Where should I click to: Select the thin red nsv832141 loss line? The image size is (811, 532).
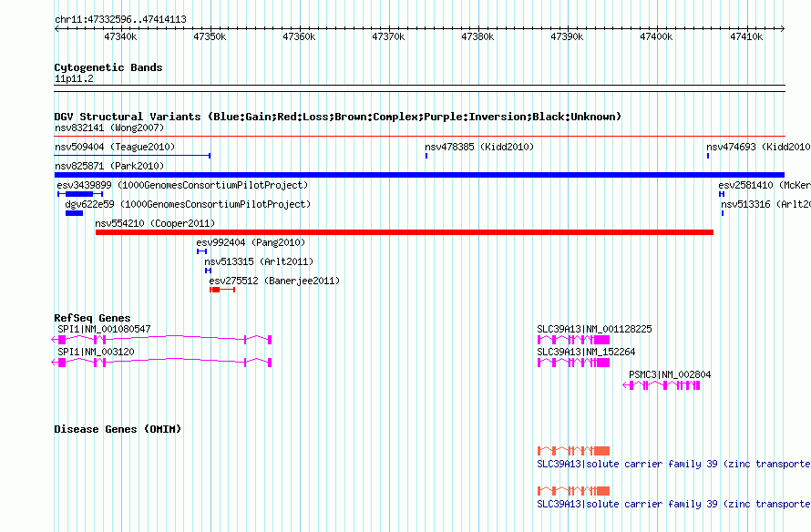click(419, 137)
